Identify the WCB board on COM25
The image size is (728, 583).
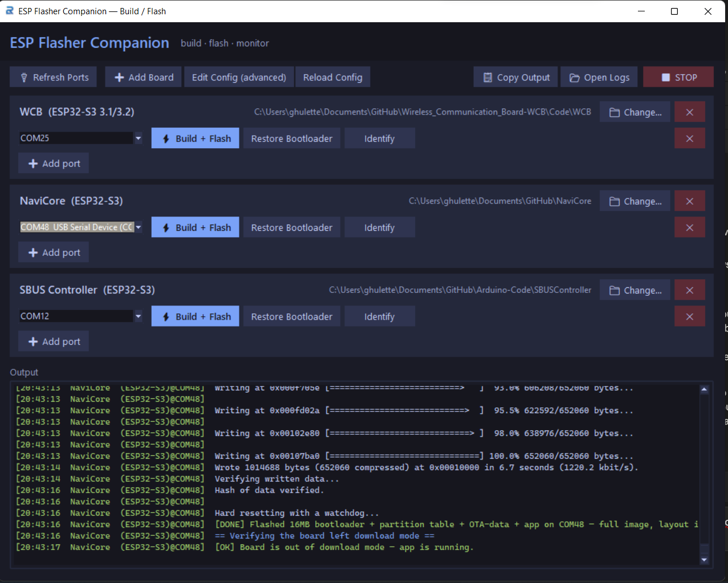click(x=380, y=138)
